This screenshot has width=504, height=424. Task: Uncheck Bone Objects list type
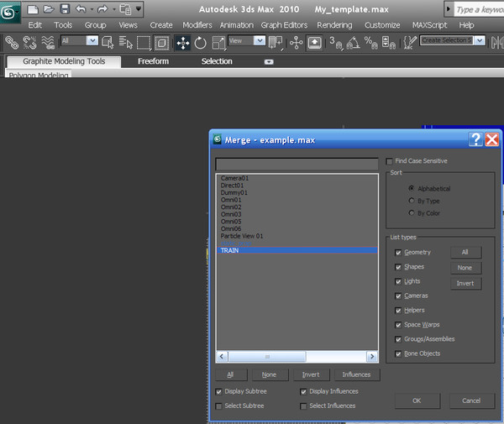click(398, 354)
